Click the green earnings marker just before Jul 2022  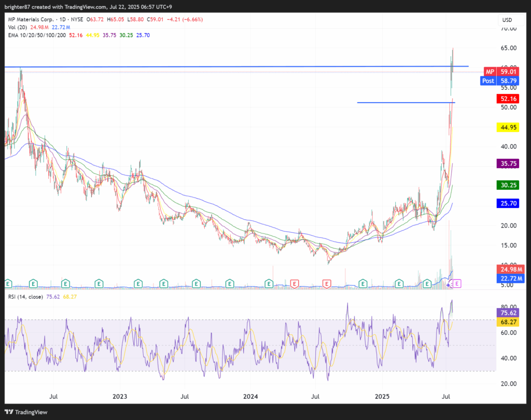(x=33, y=284)
